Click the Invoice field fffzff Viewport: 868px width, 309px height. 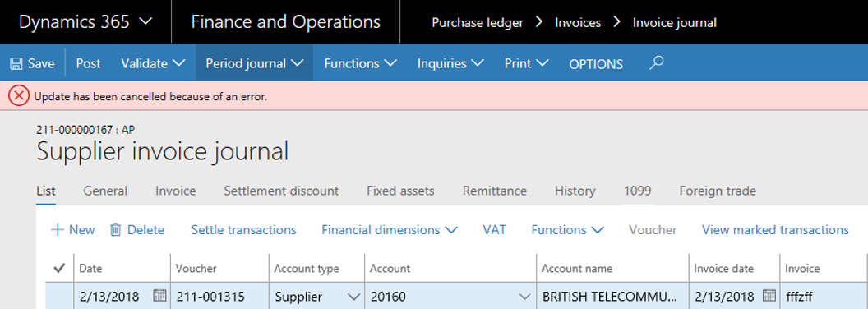(824, 297)
